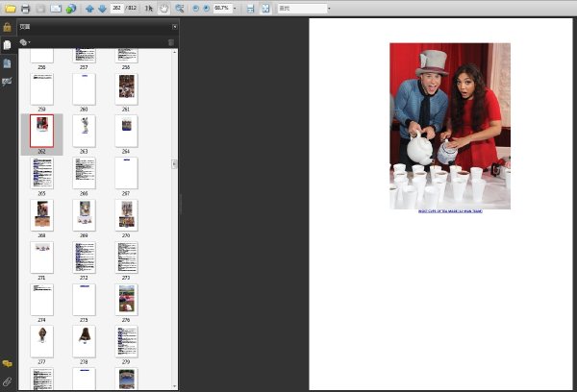This screenshot has width=577, height=392.
Task: Zoom out with the minus circle button
Action: pos(196,8)
